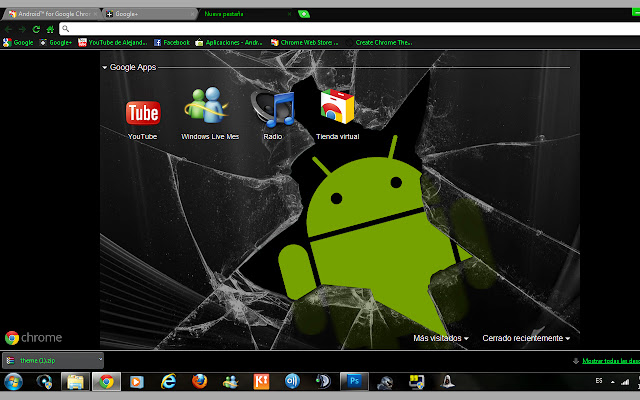Reload the page with the refresh icon
The image size is (640, 400).
tap(36, 29)
